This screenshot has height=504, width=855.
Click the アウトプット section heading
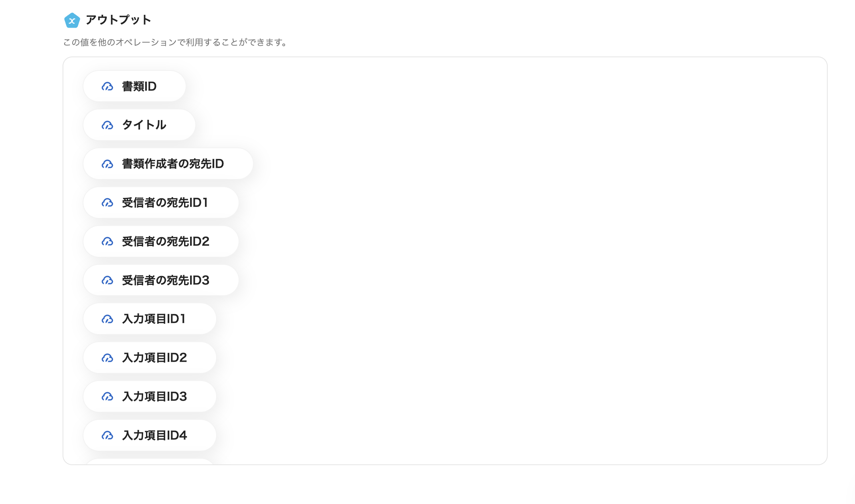click(x=118, y=20)
